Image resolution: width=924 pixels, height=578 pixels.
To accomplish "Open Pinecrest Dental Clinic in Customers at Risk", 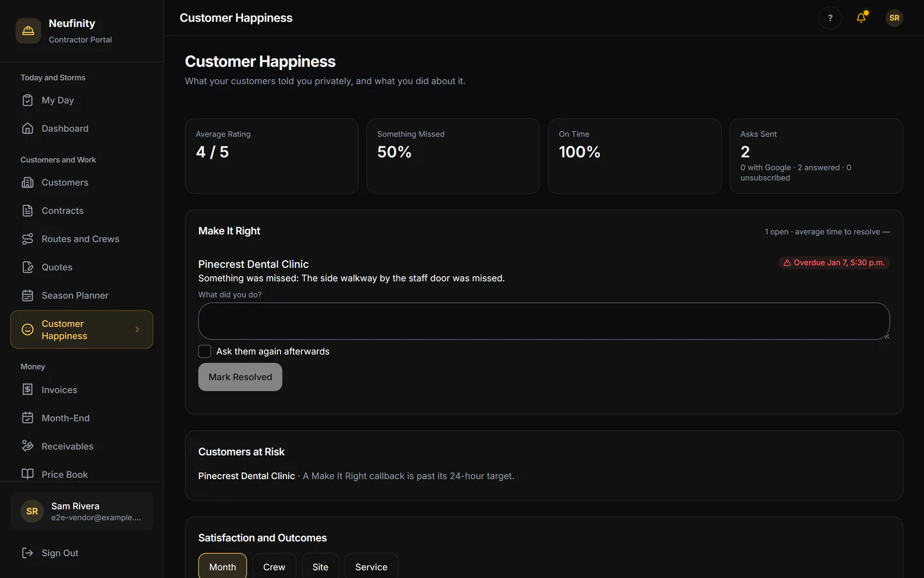I will coord(246,476).
